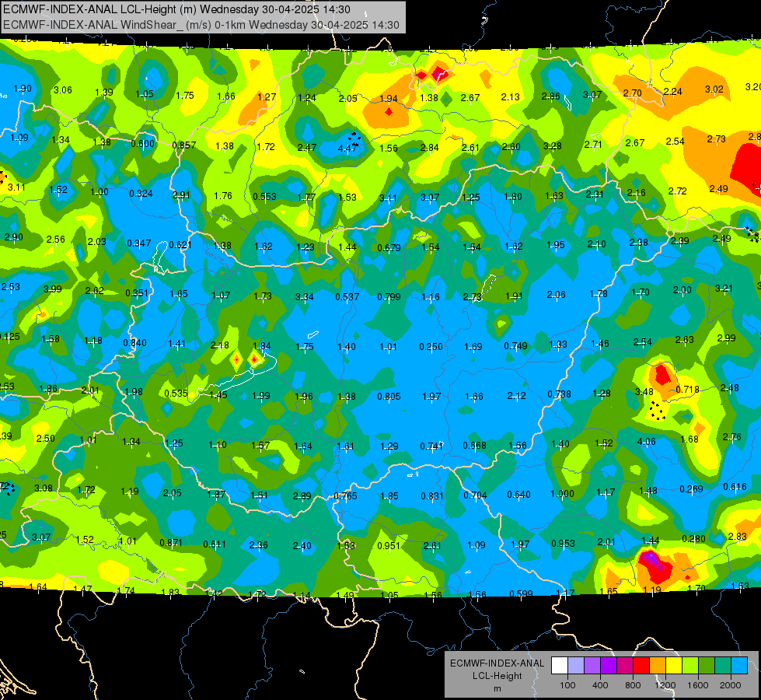Click the teal legend swatch
761x700 pixels.
click(723, 665)
